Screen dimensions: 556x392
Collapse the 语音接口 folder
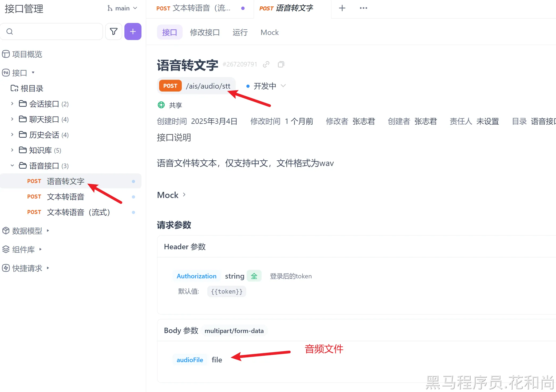(12, 165)
